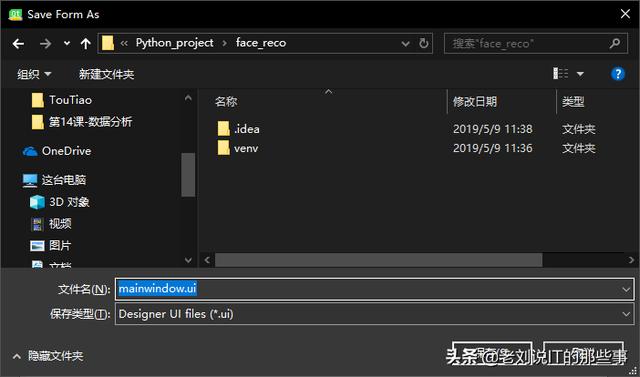The width and height of the screenshot is (640, 377).
Task: Expand the address bar history dropdown
Action: 405,44
